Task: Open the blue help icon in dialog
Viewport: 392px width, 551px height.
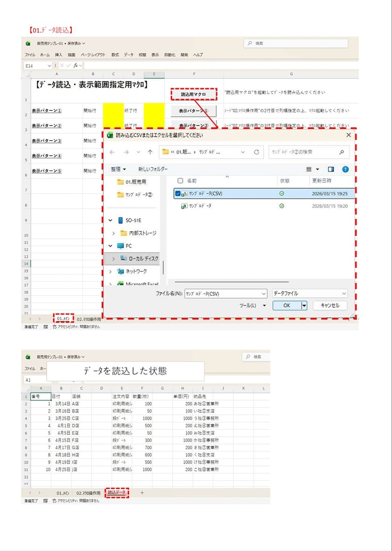Action: coord(345,169)
